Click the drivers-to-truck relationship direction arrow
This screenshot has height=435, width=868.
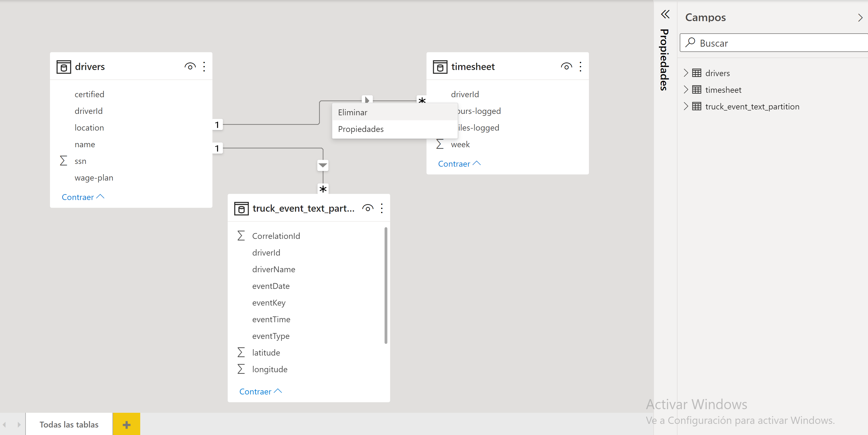323,165
